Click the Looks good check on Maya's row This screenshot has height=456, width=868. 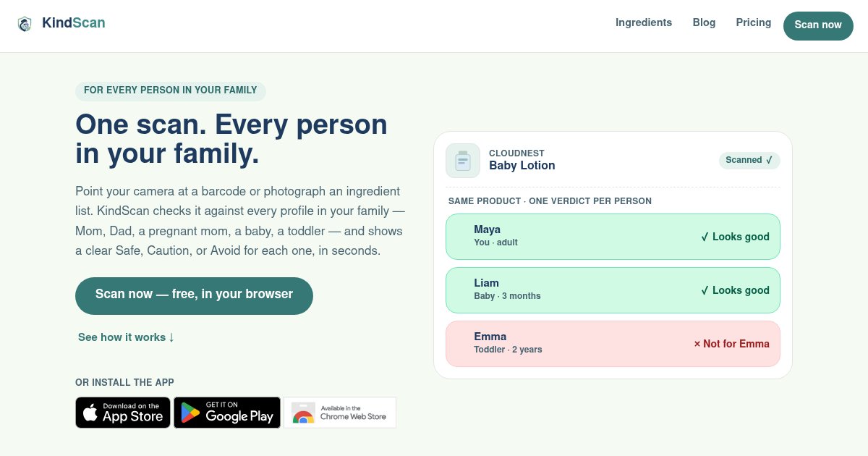[x=735, y=237]
